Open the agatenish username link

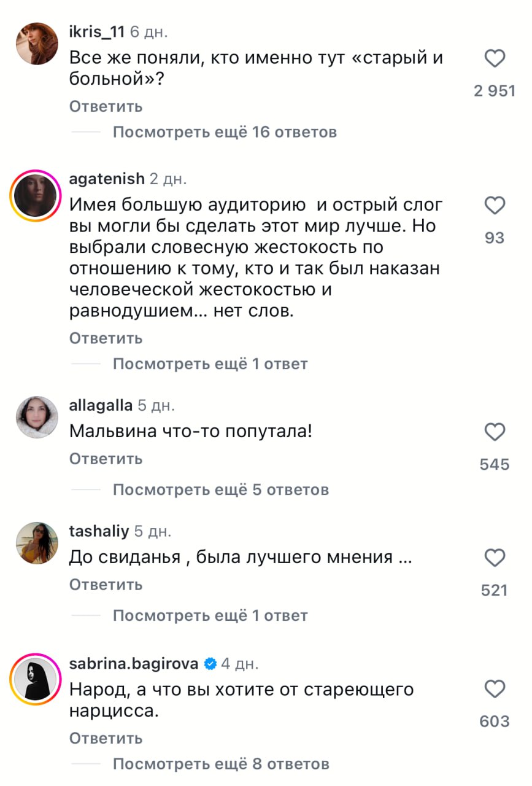(107, 179)
